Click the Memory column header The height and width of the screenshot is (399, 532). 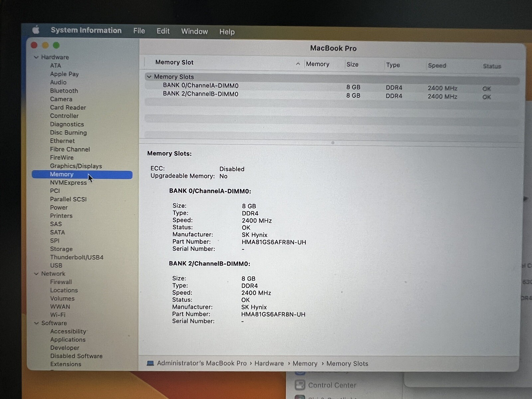[318, 64]
